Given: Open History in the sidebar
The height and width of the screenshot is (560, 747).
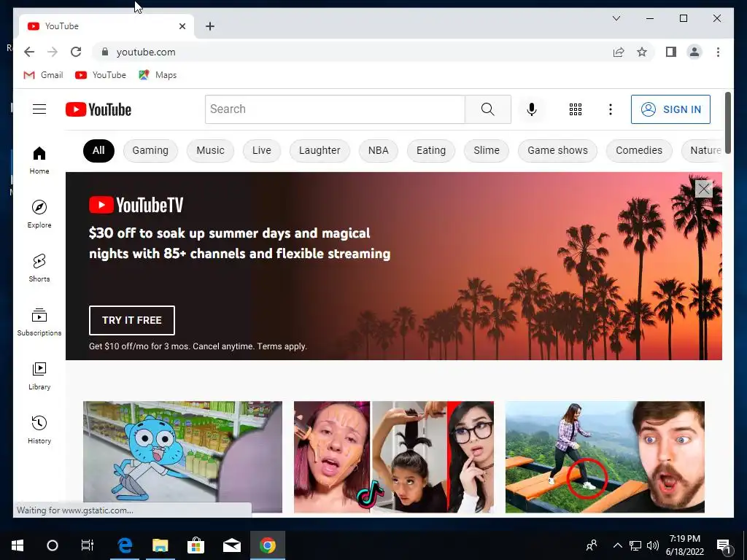Looking at the screenshot, I should (x=39, y=429).
